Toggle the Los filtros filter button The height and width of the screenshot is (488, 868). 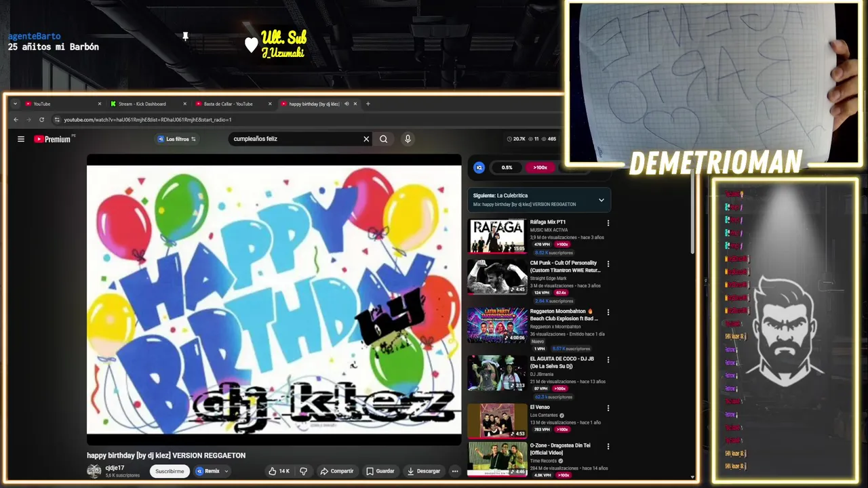tap(177, 139)
